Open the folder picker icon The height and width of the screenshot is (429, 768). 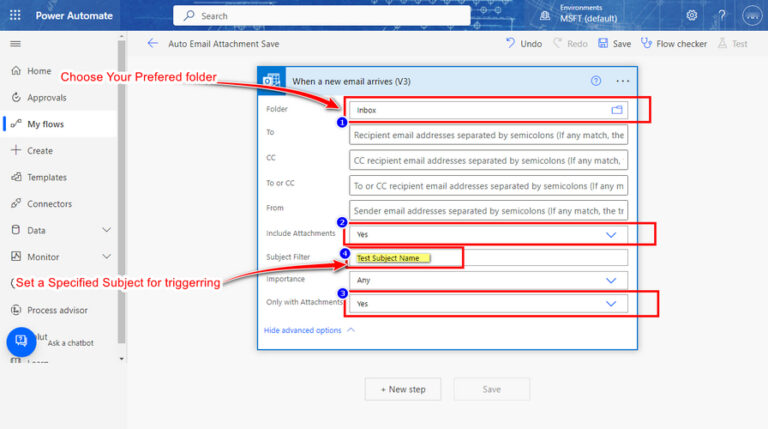pos(617,110)
